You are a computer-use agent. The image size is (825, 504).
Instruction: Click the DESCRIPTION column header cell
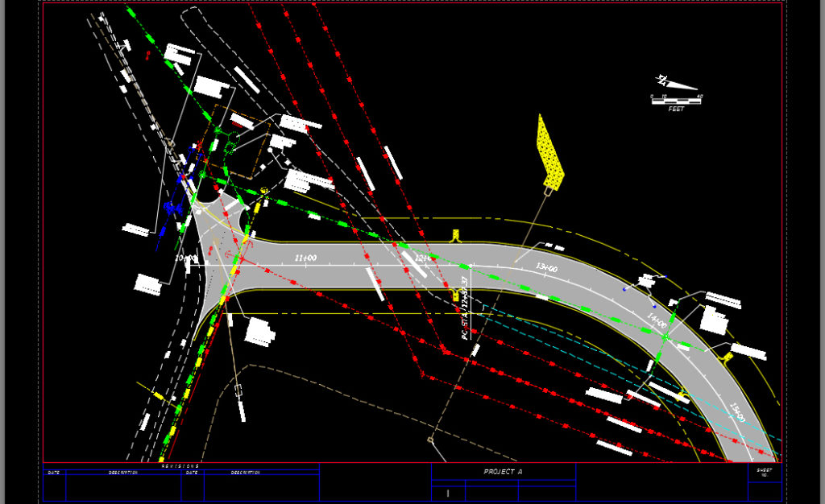(x=125, y=473)
